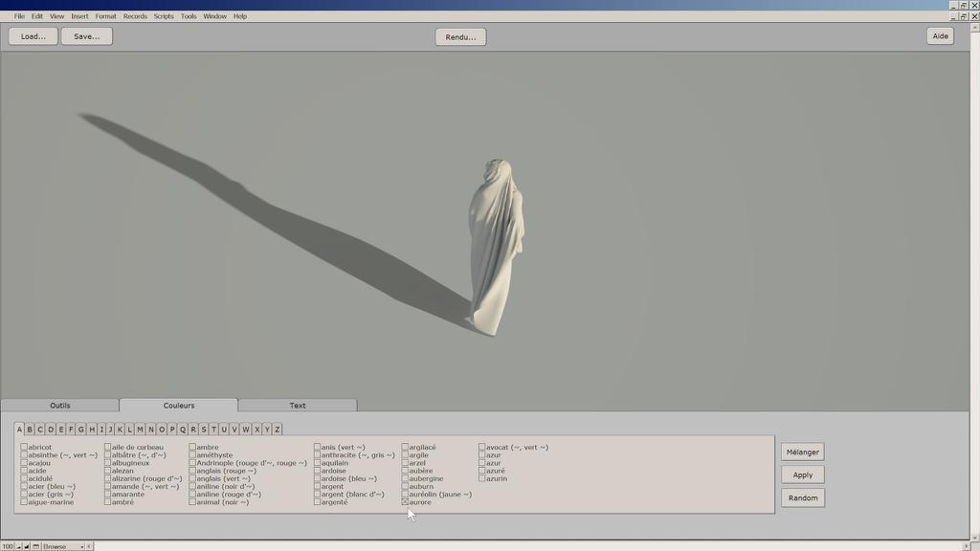Uncheck the aurore color checkbox
Screen dimensions: 980x551
406,502
